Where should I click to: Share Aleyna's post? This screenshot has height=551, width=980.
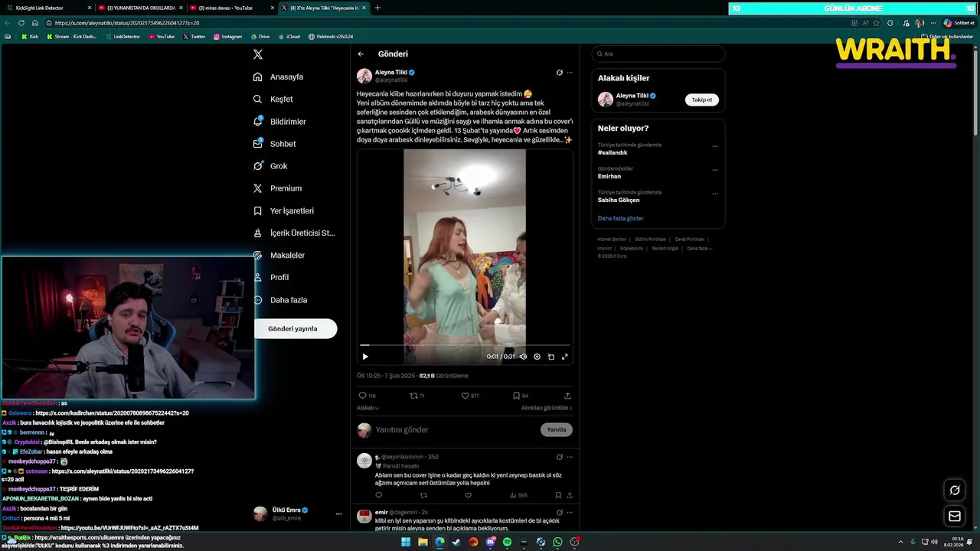point(567,396)
